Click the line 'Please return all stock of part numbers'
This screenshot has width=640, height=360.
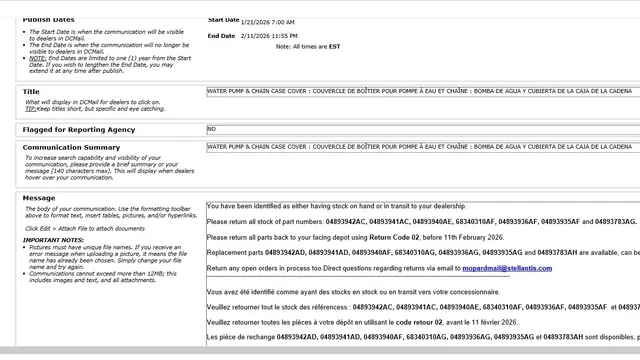[422, 222]
